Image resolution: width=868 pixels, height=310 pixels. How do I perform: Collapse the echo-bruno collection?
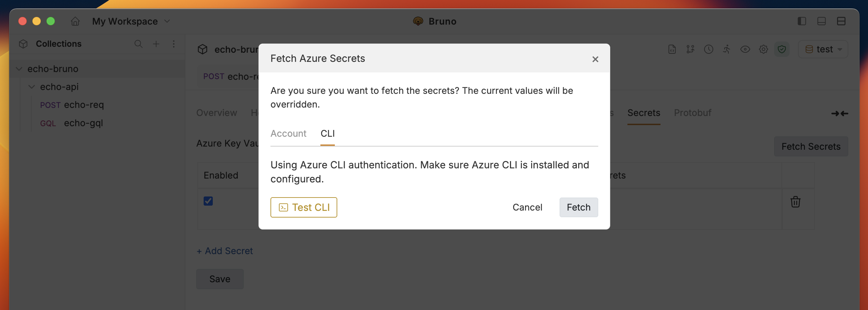click(19, 69)
